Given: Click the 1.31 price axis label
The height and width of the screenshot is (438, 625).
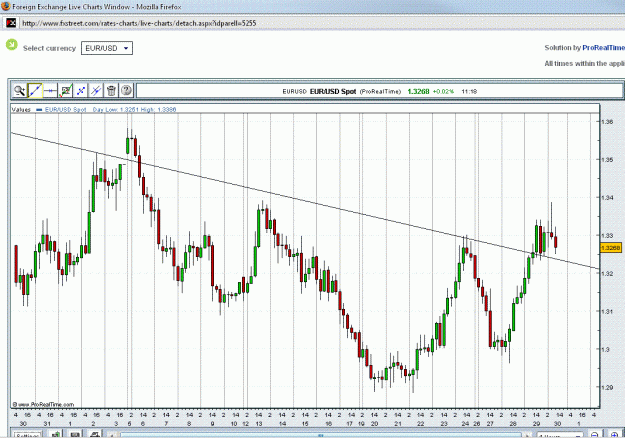Looking at the screenshot, I should pos(607,311).
